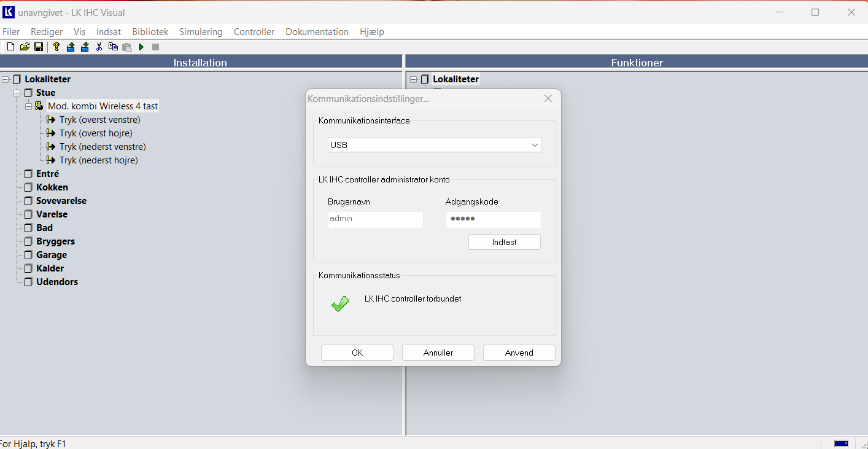Click the Brugernavn admin field

pyautogui.click(x=375, y=219)
